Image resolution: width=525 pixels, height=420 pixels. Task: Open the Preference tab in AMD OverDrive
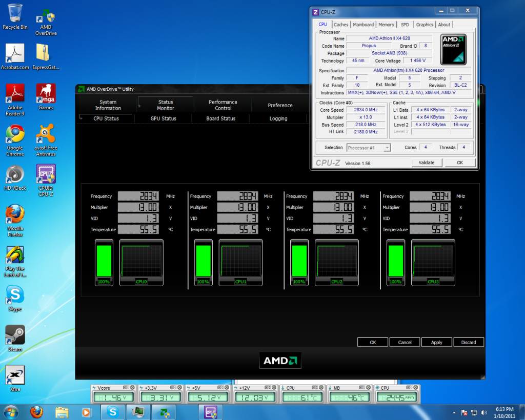coord(280,105)
